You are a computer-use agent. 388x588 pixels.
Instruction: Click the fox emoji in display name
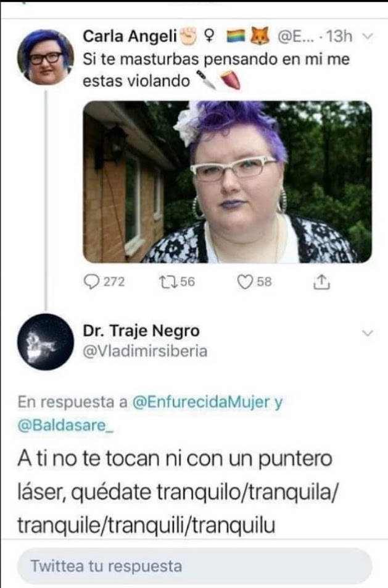click(260, 36)
